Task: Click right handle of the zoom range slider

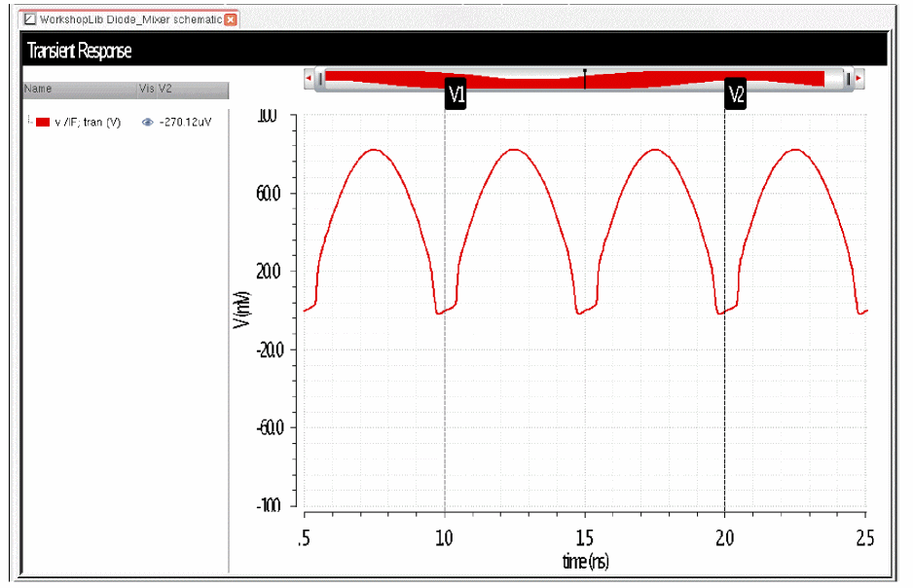Action: click(x=848, y=79)
